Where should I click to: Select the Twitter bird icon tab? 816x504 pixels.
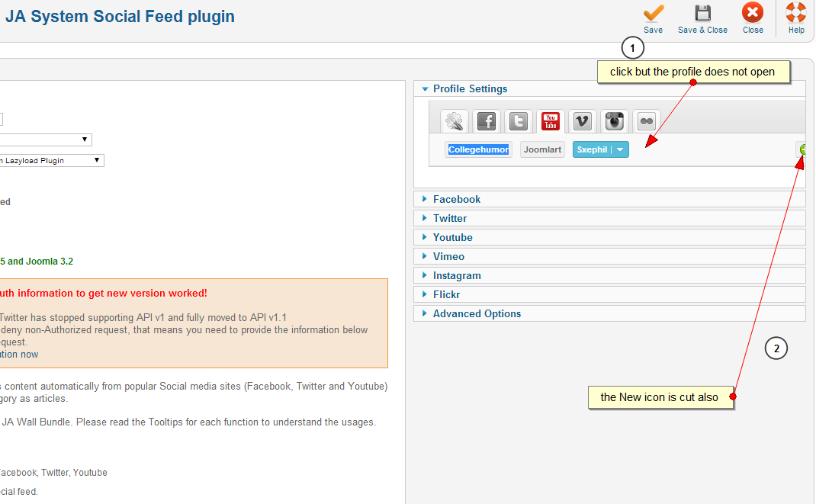519,121
